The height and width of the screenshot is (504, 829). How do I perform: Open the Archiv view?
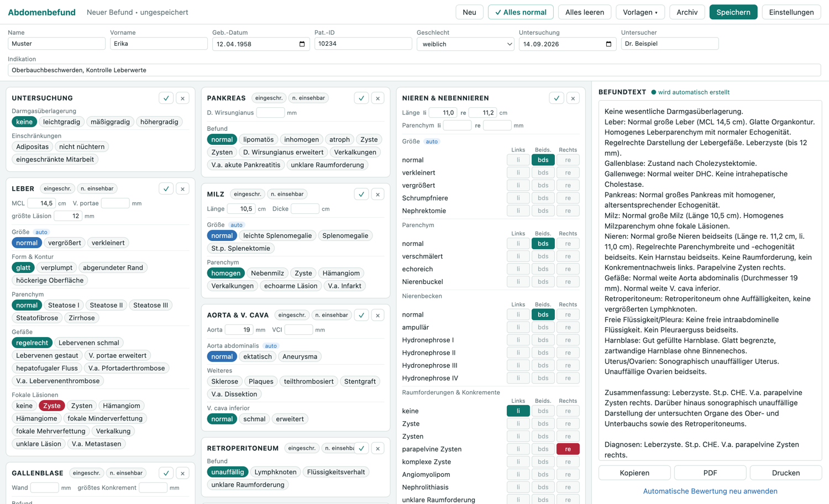point(687,12)
